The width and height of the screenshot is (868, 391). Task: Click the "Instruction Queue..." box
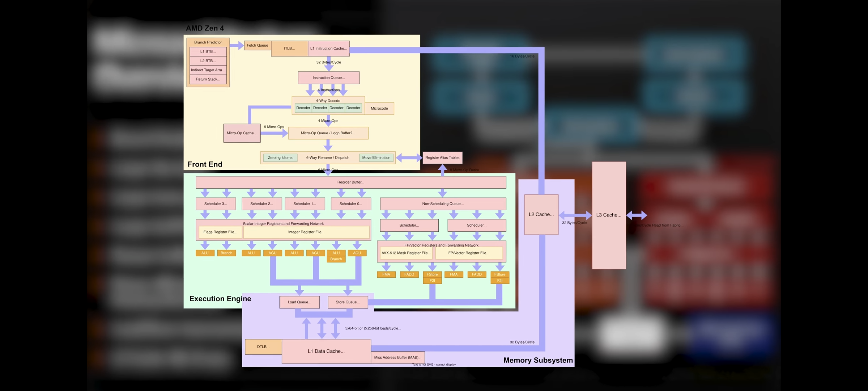coord(329,78)
